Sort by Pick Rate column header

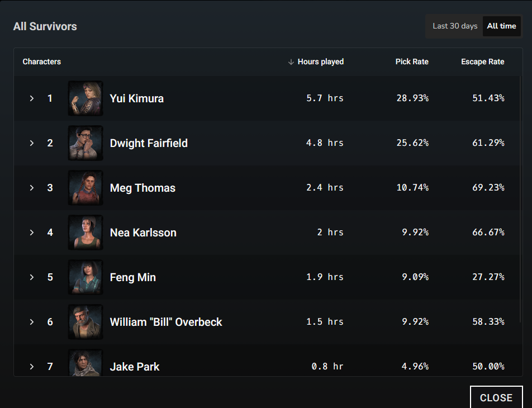pos(412,62)
